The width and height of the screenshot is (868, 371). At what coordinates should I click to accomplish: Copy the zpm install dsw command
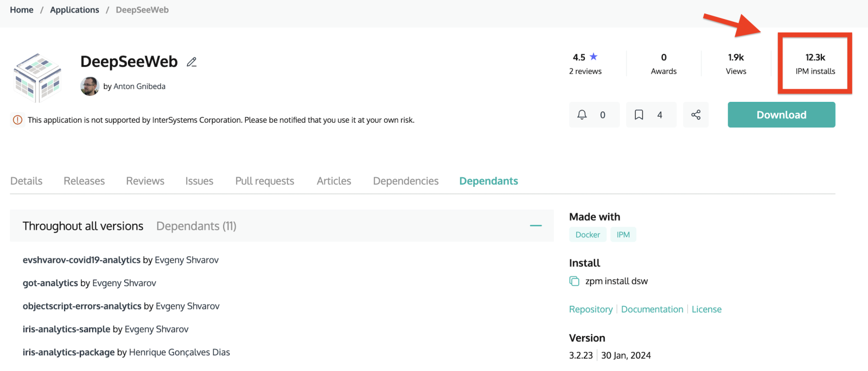tap(574, 281)
